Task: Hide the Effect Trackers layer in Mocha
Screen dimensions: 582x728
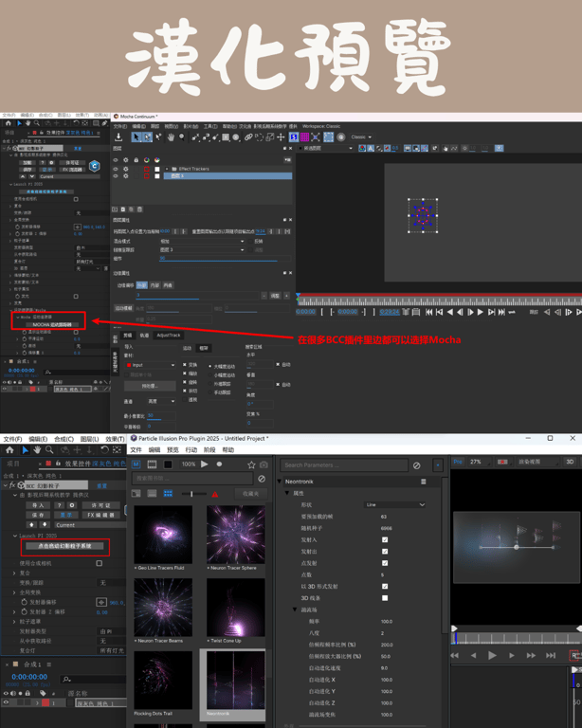Action: (x=116, y=169)
